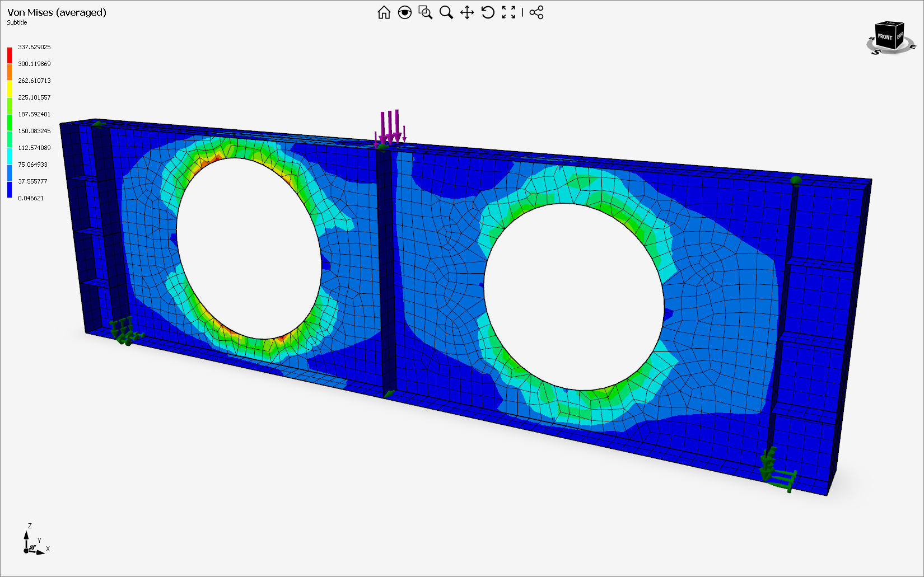Click the yellow legend color swatch
Viewport: 924px width, 577px height.
[10, 88]
